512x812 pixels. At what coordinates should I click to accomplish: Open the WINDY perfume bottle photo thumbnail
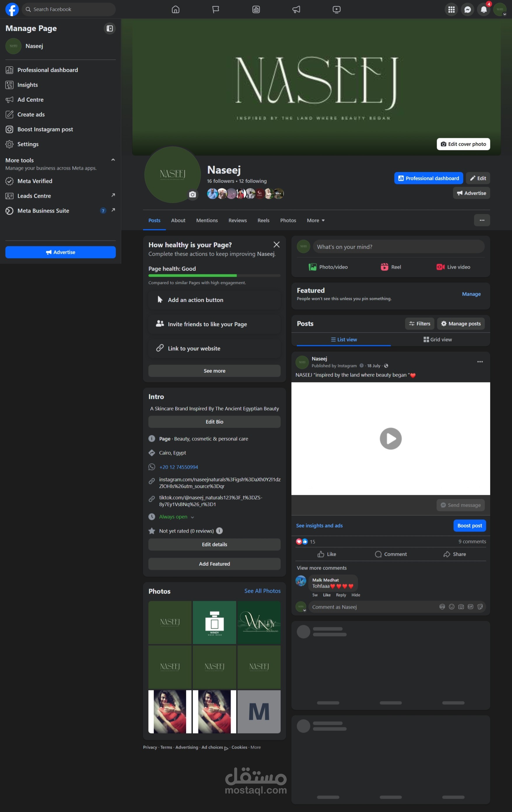[x=214, y=623]
